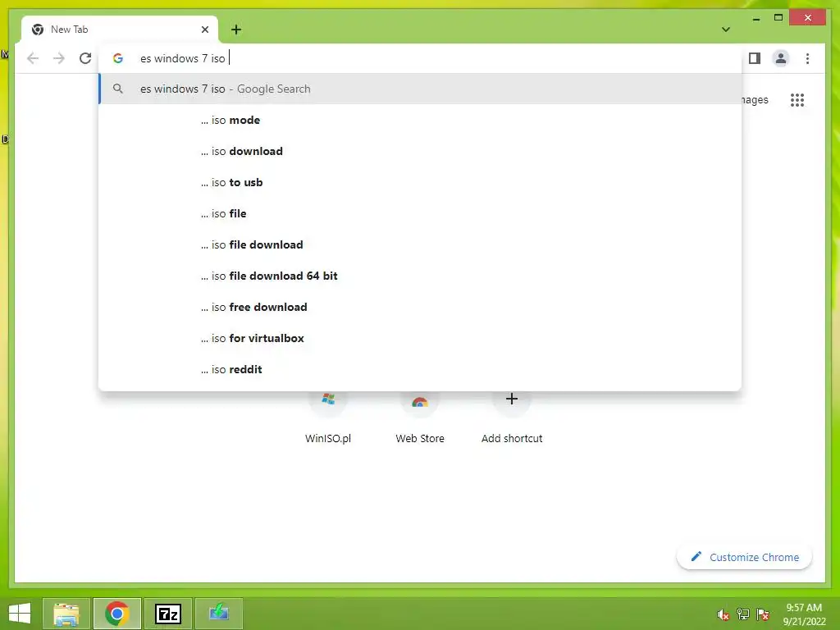Open the Windows Start button

(20, 614)
